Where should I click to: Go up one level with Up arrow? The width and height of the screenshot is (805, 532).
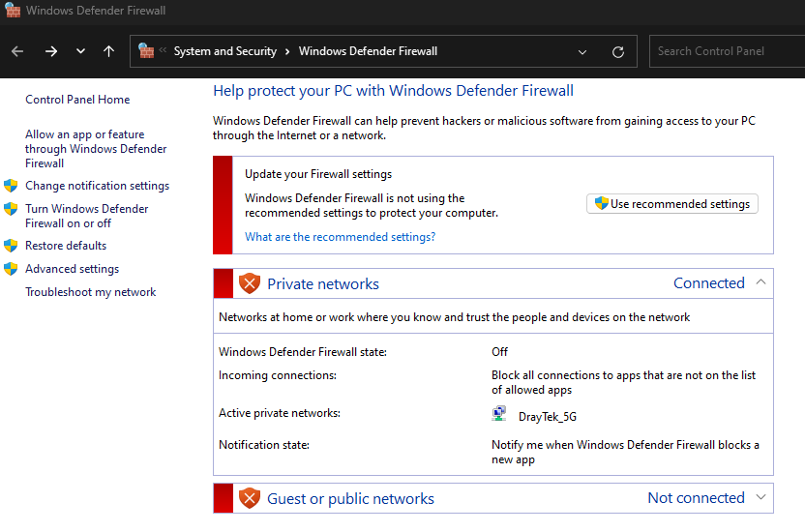108,51
